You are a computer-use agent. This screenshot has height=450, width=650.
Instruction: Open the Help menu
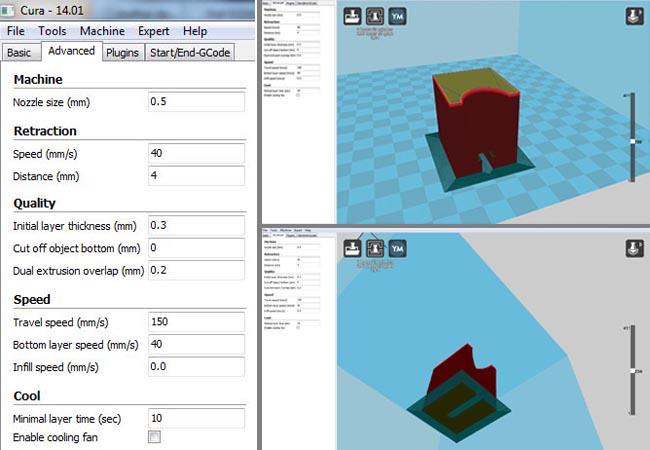195,31
